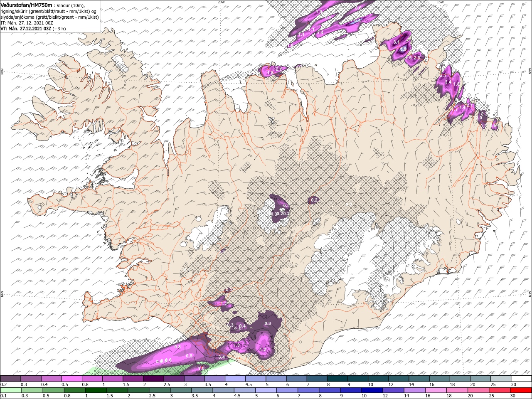The width and height of the screenshot is (532, 399).
Task: Pick the darkest green rain swatch at 1
Action: pos(96,390)
